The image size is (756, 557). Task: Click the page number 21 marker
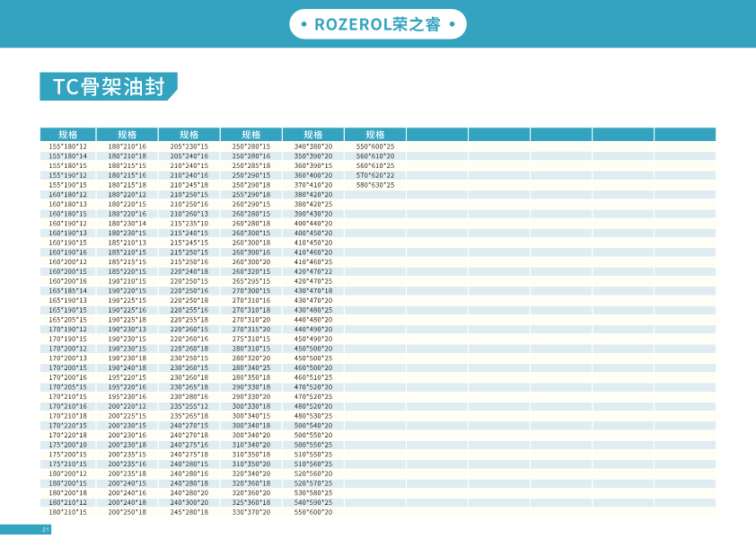click(x=45, y=529)
